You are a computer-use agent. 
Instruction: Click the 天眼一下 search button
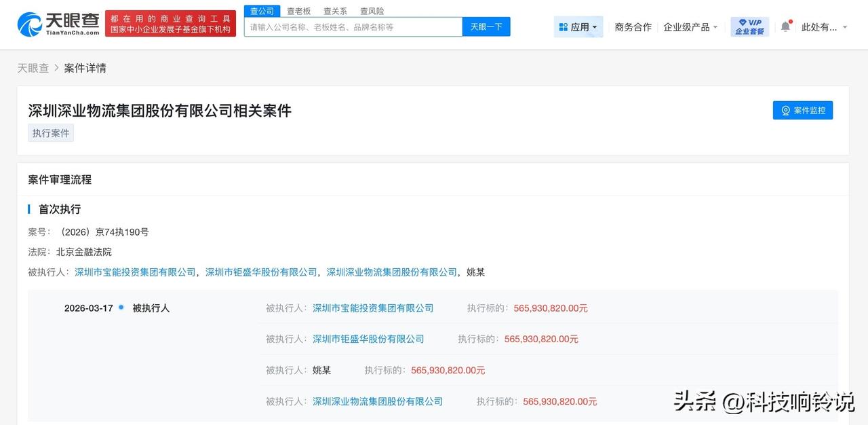pos(486,26)
